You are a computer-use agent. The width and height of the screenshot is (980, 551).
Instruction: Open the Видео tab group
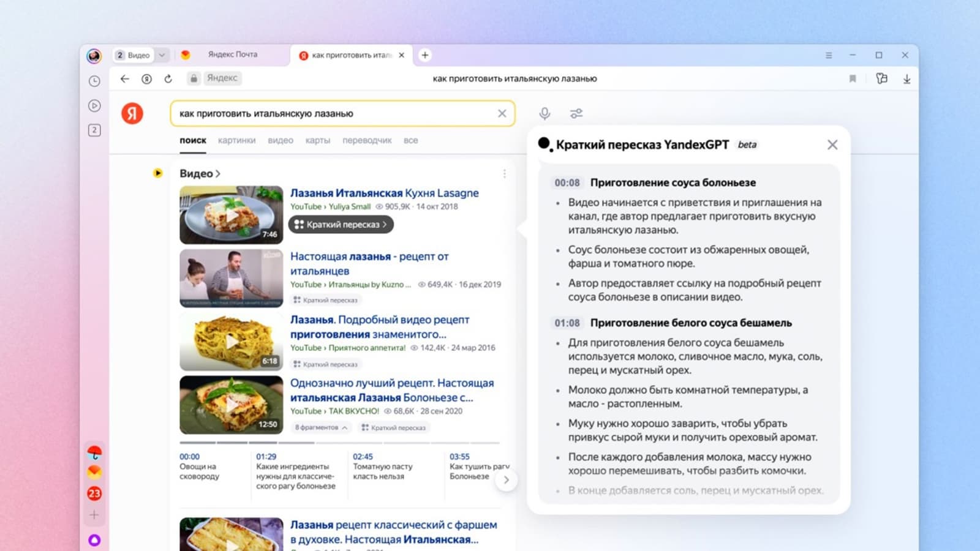coord(134,55)
